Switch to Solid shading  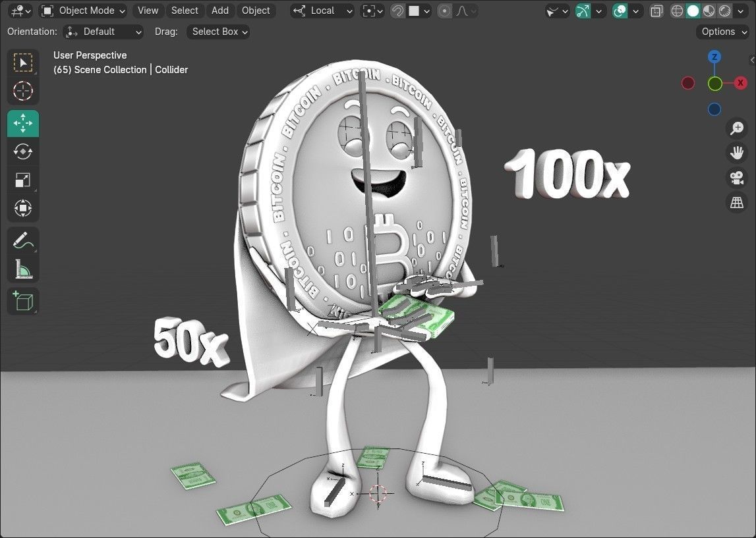click(693, 11)
